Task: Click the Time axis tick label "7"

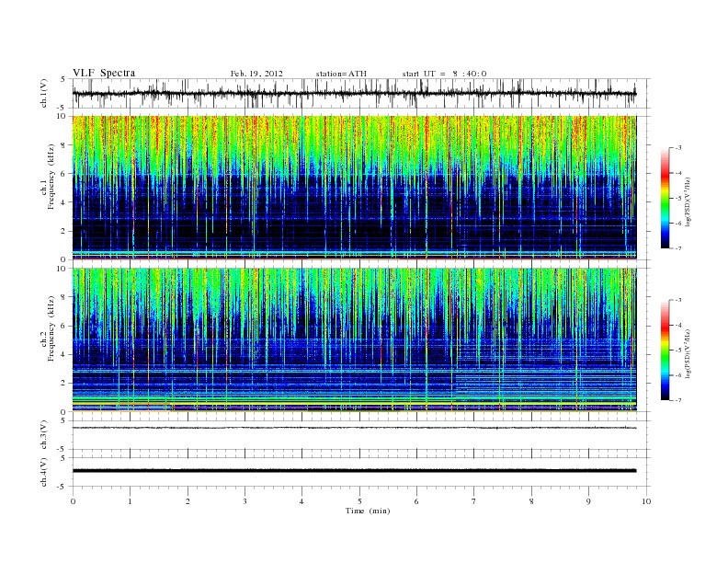Action: pos(474,501)
